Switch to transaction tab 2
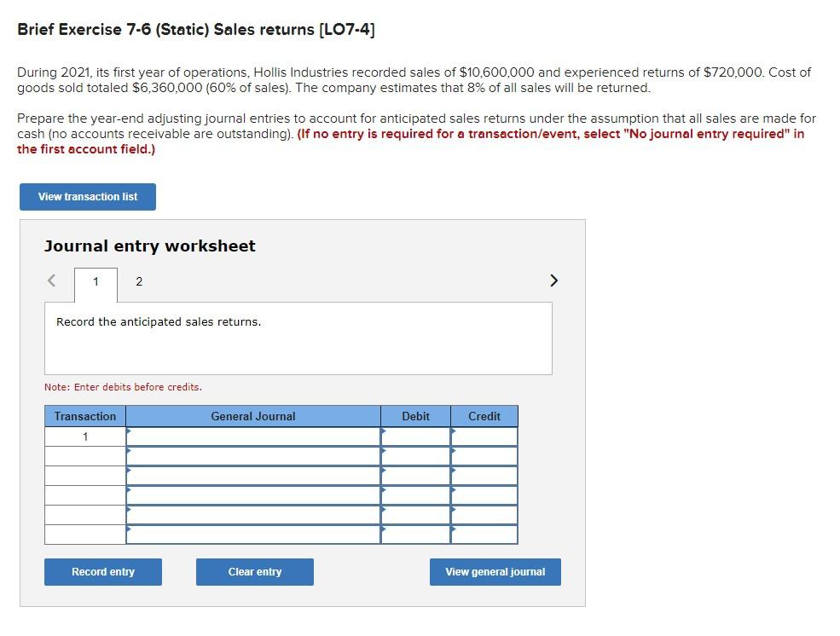 tap(138, 280)
